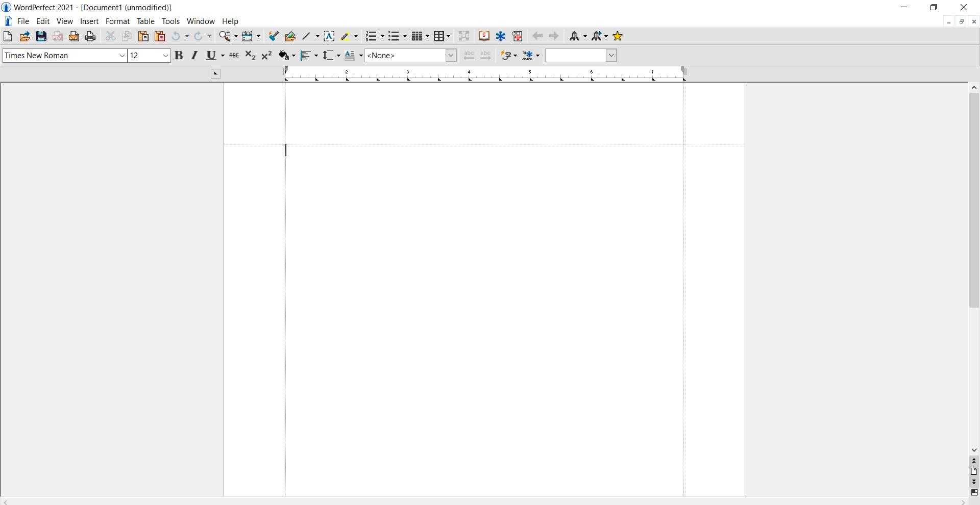Toggle Strikethrough text formatting
980x505 pixels.
234,56
